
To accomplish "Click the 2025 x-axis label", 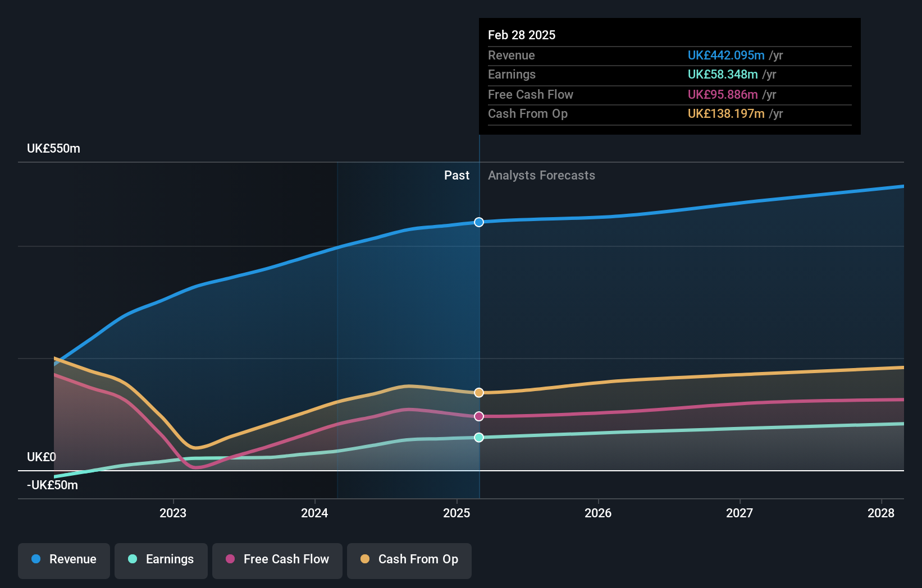I will click(457, 513).
